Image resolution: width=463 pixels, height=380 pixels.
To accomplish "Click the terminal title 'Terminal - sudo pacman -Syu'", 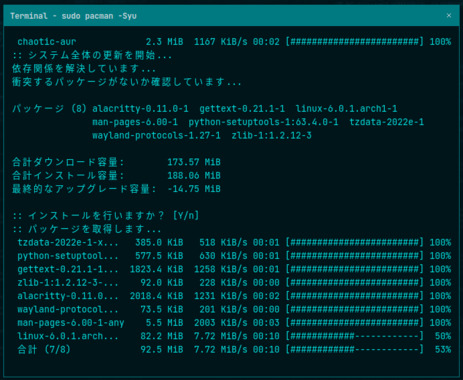I will click(x=73, y=16).
